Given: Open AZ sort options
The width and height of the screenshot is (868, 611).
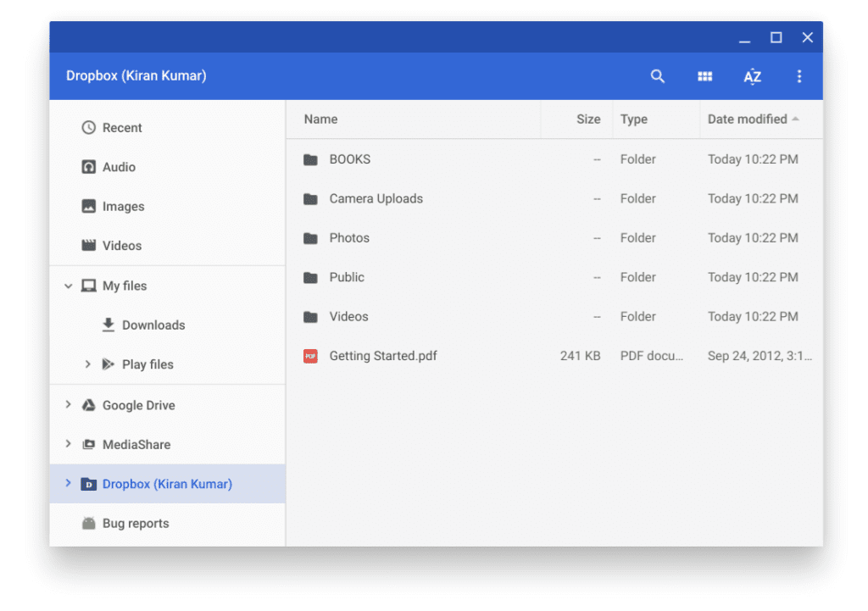Looking at the screenshot, I should [x=753, y=76].
